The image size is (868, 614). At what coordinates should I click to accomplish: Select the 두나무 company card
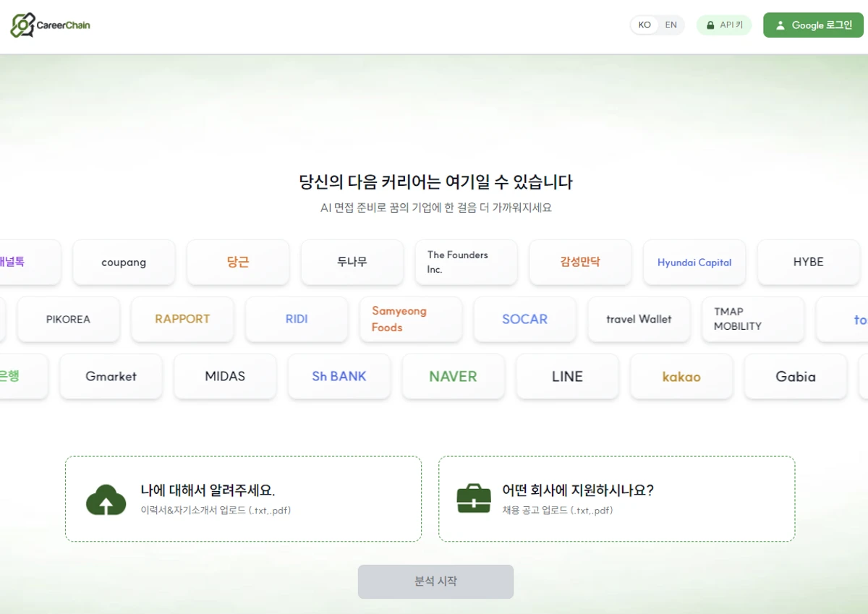click(x=352, y=262)
